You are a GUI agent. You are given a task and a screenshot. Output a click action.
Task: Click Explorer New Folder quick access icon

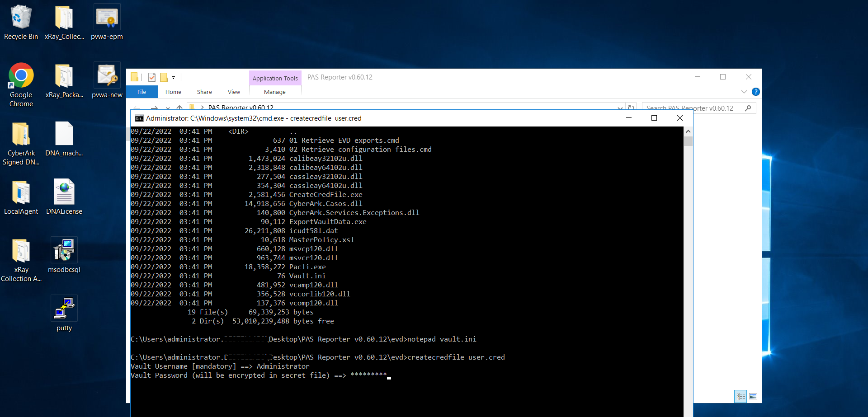pyautogui.click(x=164, y=77)
